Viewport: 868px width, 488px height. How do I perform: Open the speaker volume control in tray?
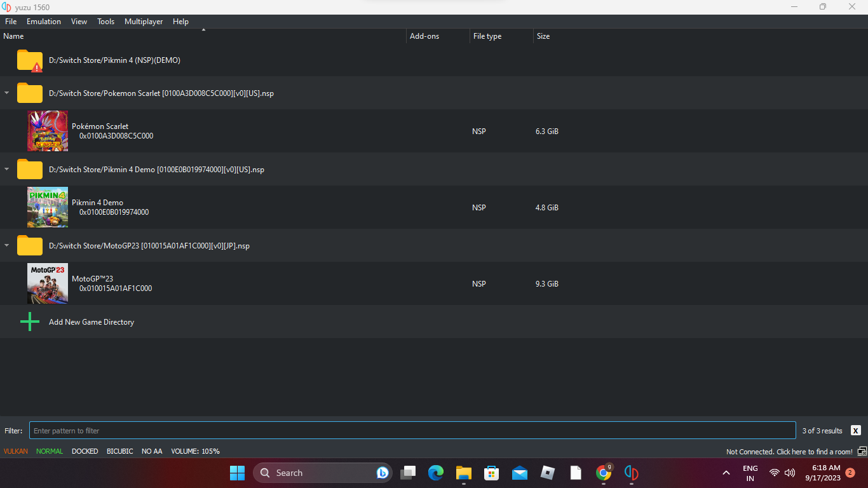tap(790, 473)
